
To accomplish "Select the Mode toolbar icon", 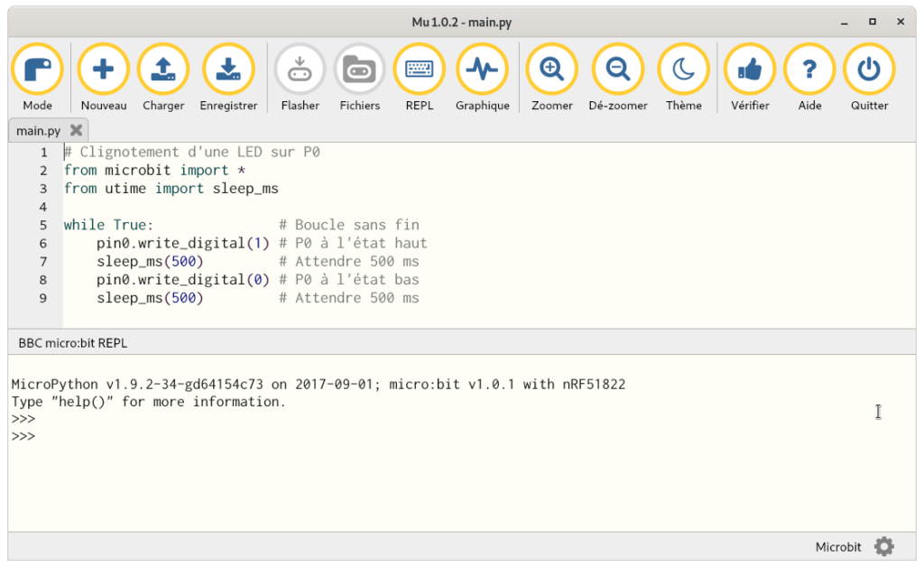I will point(37,69).
